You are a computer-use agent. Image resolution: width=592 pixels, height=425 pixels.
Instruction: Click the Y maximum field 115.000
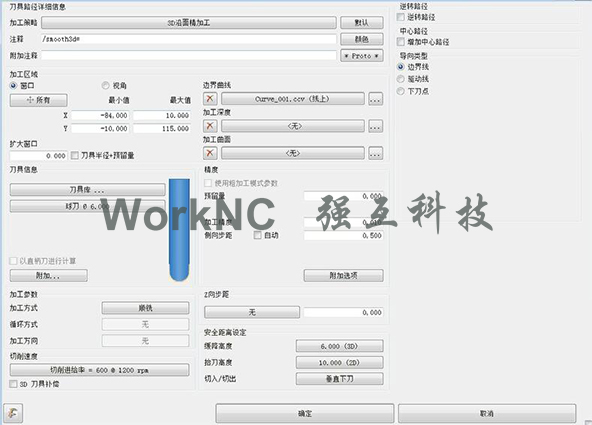coord(162,128)
